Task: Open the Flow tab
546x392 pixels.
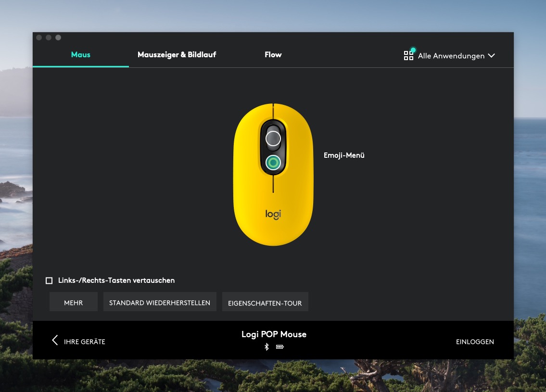Action: [273, 55]
